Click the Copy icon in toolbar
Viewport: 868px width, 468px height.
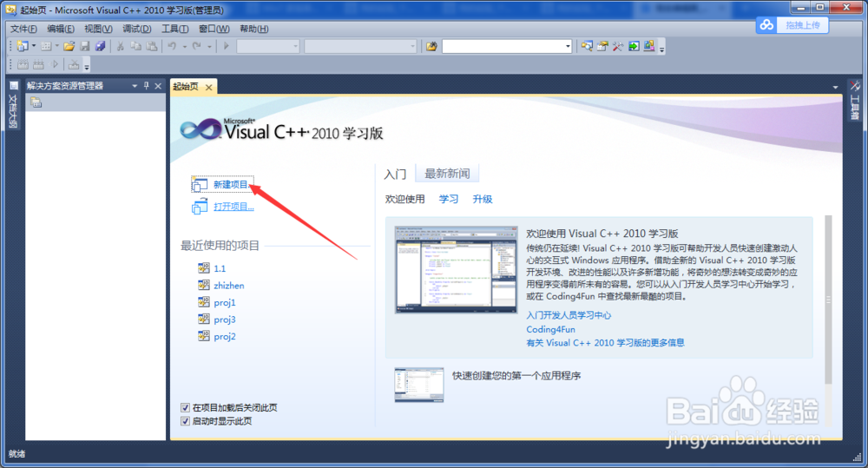[135, 47]
